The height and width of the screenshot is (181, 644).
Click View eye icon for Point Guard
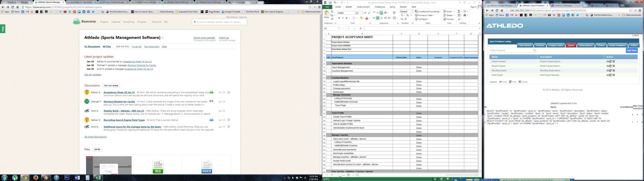(x=608, y=75)
